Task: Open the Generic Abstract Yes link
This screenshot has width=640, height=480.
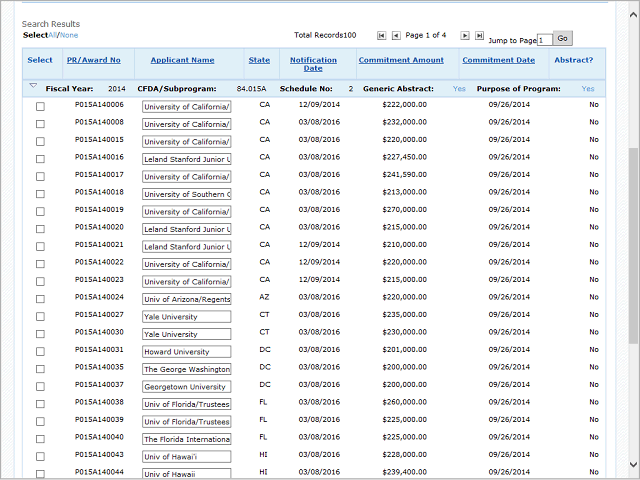Action: (x=459, y=88)
